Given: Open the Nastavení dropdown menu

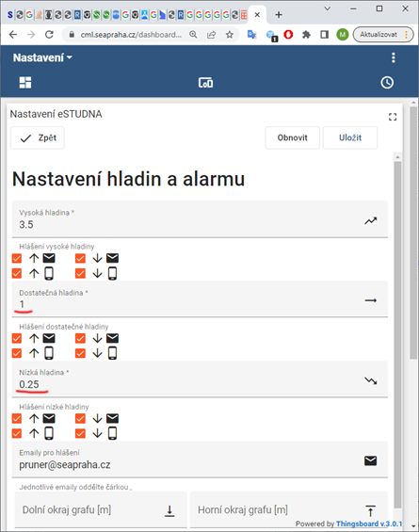Looking at the screenshot, I should pos(42,57).
